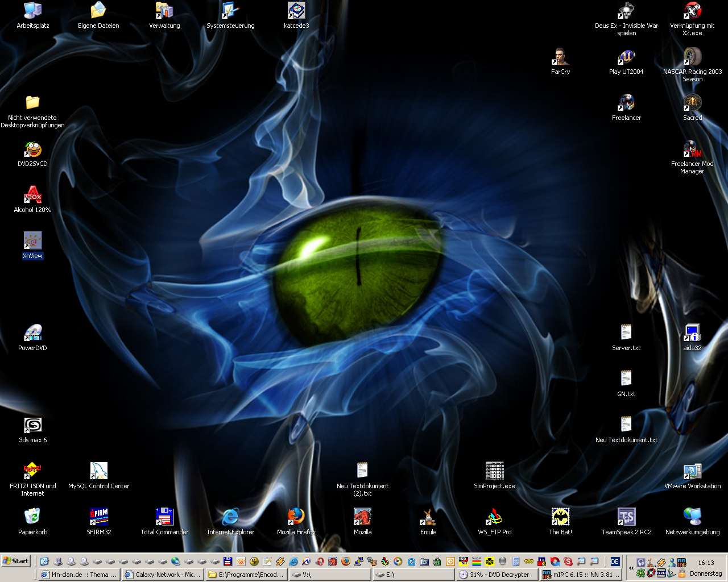The width and height of the screenshot is (728, 582).
Task: Select the Play UT2004 game icon
Action: tap(626, 57)
